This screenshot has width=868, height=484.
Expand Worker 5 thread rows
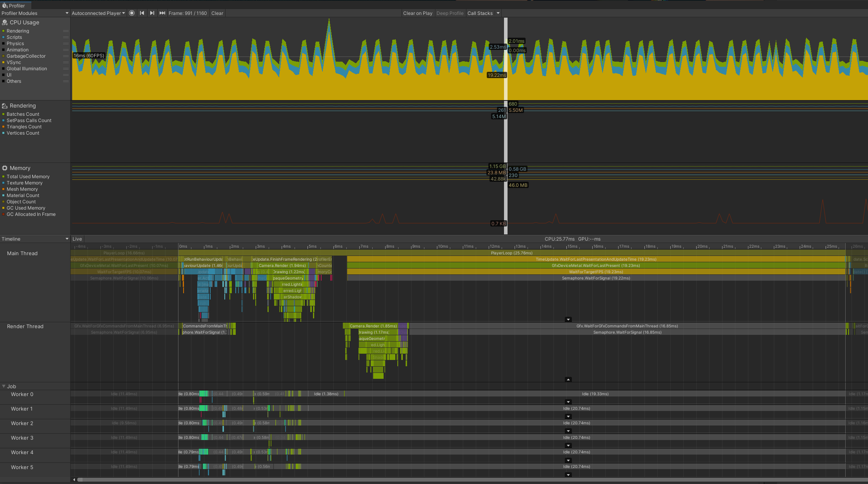coord(568,475)
